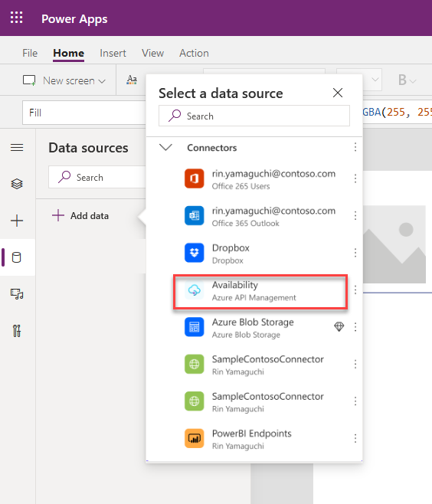Click the Select a data source search box
Screen dimensions: 432x504
point(254,116)
